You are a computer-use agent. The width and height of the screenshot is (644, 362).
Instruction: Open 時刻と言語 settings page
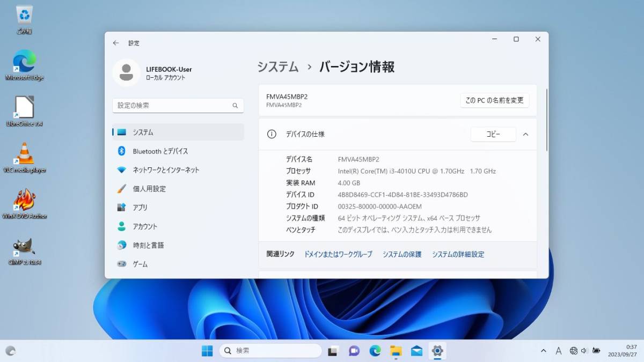click(178, 245)
